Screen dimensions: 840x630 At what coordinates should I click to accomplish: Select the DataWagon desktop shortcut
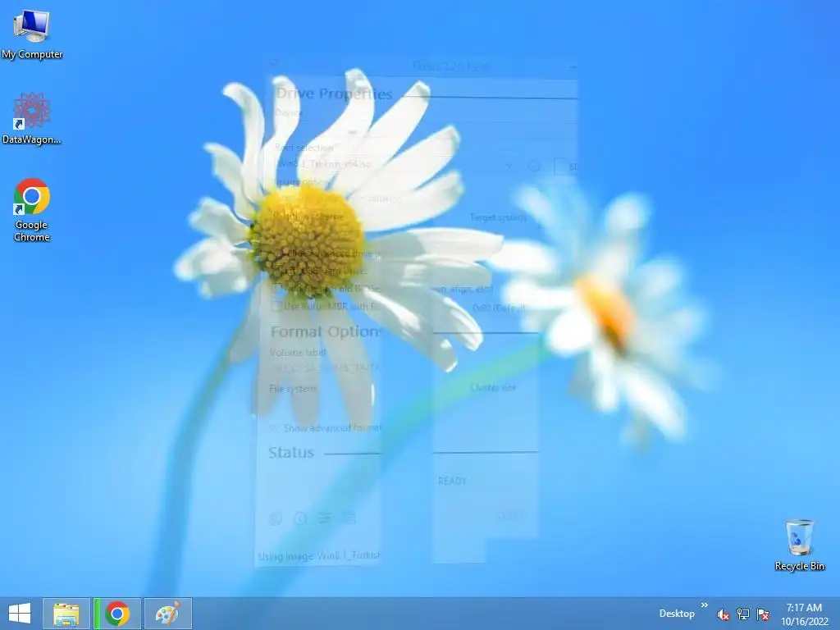point(32,118)
